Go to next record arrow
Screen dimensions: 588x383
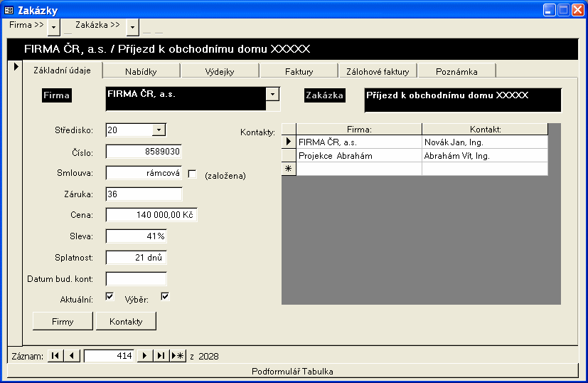(144, 356)
